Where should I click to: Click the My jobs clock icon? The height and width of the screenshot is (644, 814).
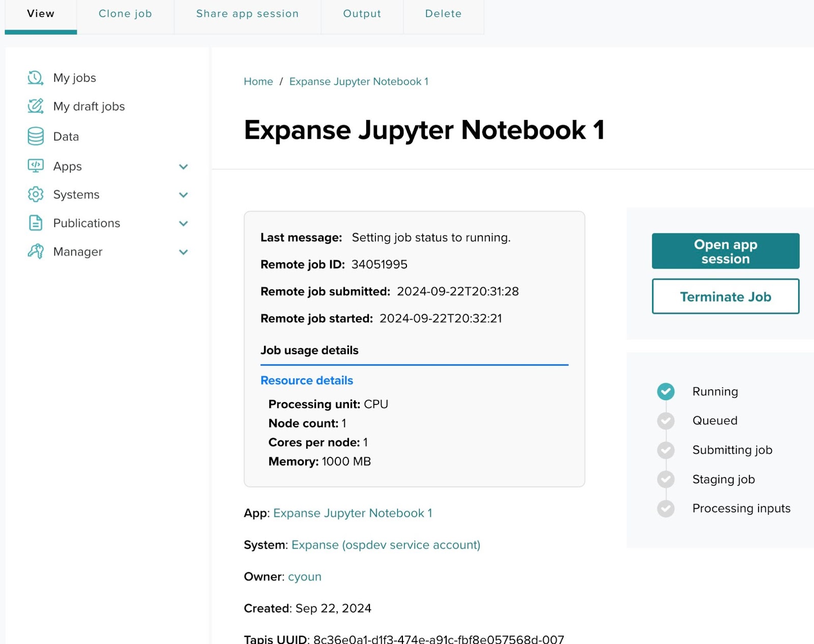tap(35, 78)
